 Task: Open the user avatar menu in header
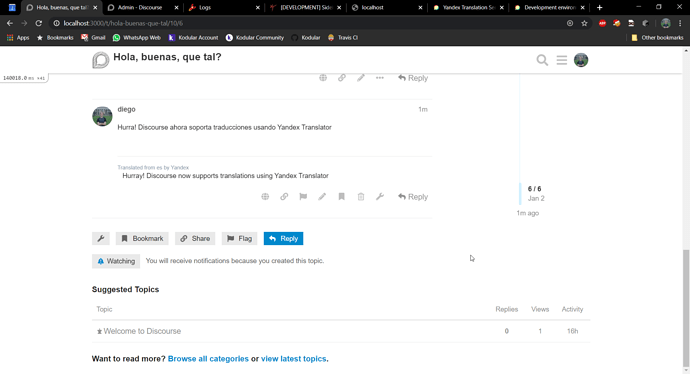[x=581, y=60]
